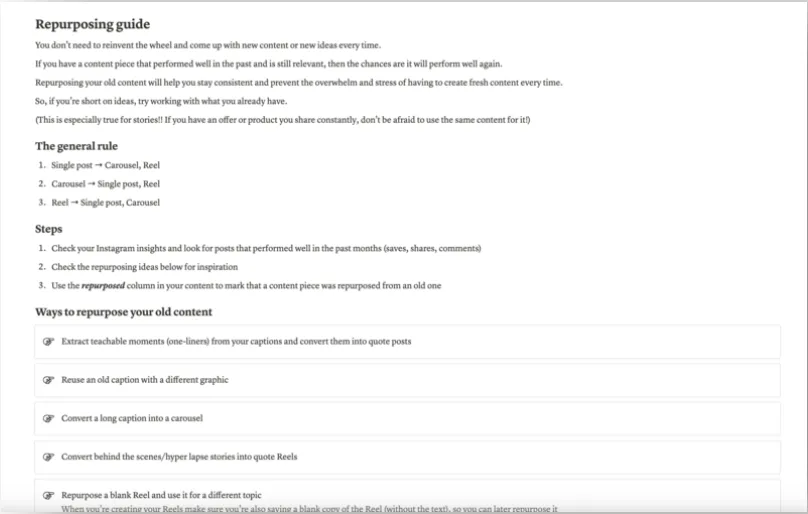Click the pointing hand icon beside 'Reuse an old caption'
This screenshot has width=808, height=514.
[48, 380]
